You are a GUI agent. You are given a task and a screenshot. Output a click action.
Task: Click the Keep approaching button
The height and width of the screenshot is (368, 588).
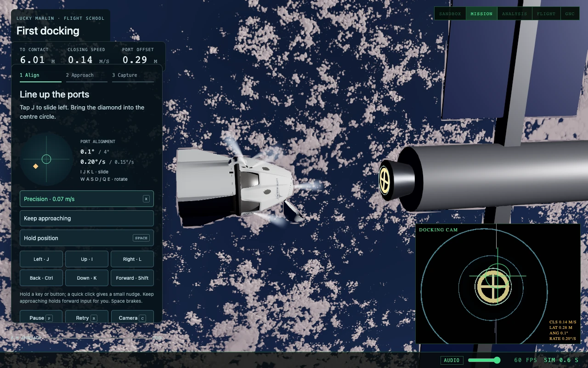click(x=87, y=218)
